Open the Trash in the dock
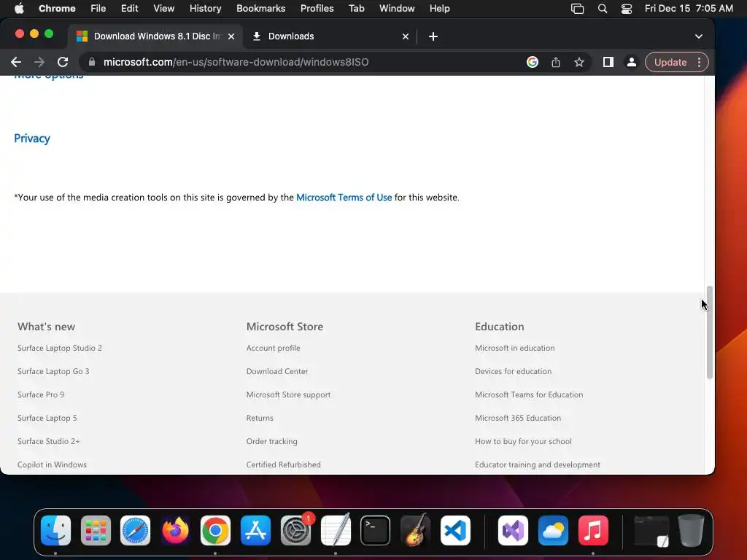Image resolution: width=747 pixels, height=560 pixels. [x=692, y=531]
